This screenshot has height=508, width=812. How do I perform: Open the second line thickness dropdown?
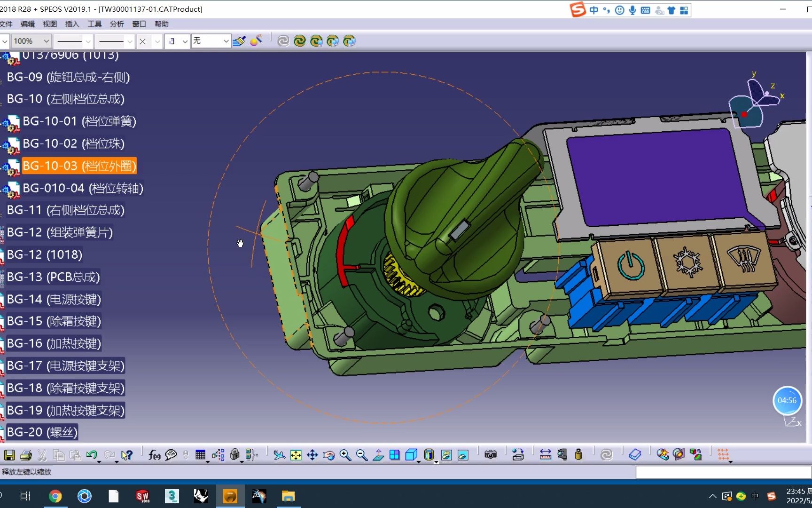[129, 41]
